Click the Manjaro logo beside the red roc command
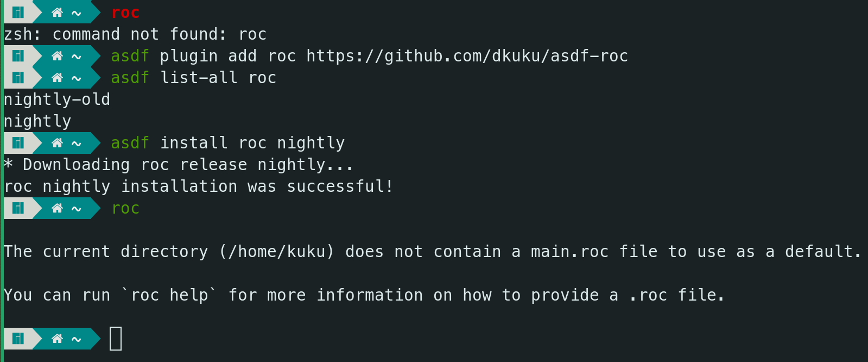 (x=18, y=12)
